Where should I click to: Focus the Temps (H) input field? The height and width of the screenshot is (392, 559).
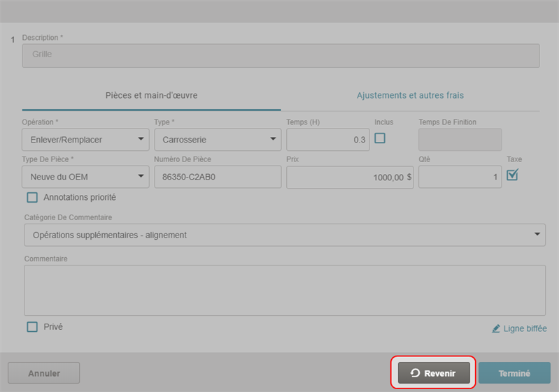point(327,140)
